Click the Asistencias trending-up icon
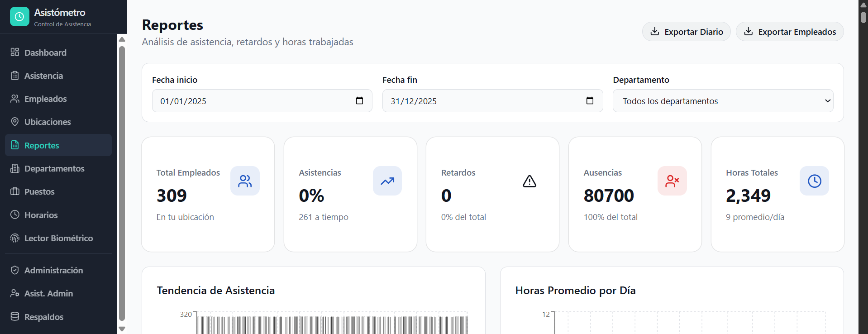868x334 pixels. [387, 181]
